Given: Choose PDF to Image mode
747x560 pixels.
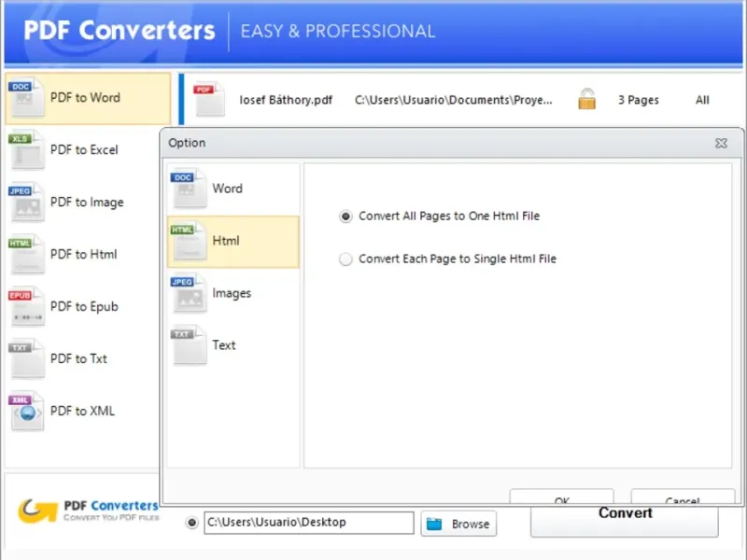Looking at the screenshot, I should pyautogui.click(x=83, y=203).
